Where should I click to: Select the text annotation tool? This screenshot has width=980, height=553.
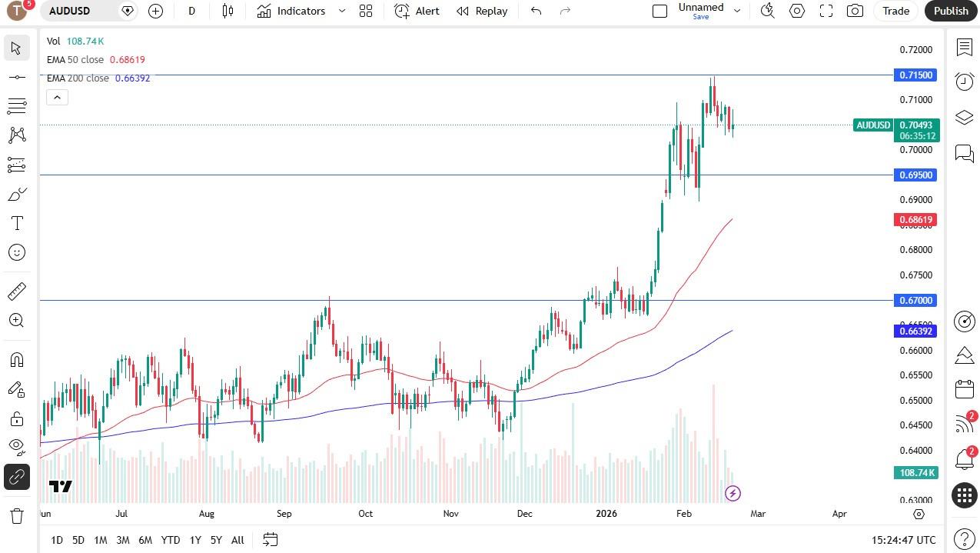17,223
